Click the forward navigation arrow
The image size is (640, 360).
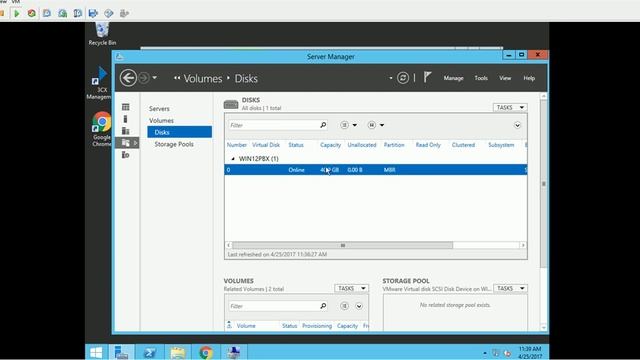[144, 78]
